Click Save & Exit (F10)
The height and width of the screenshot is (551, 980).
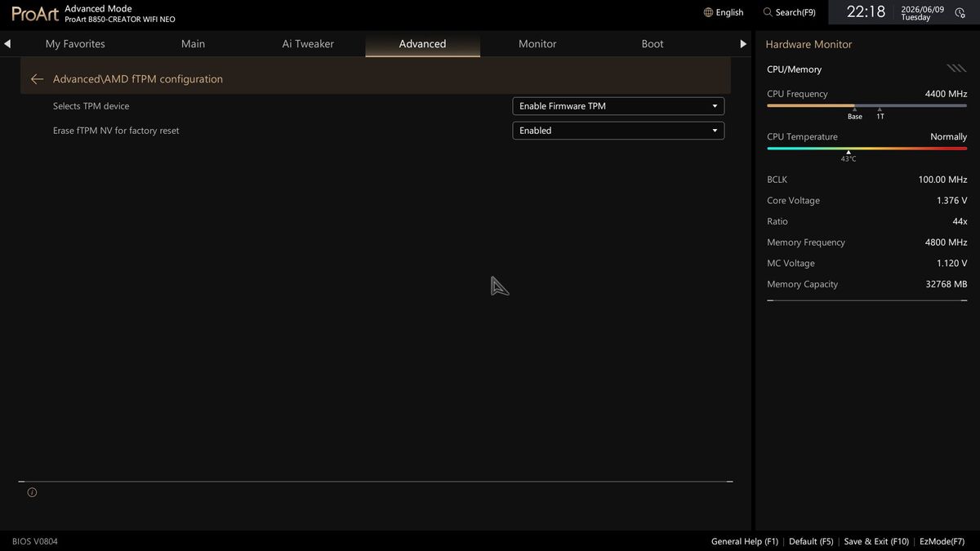coord(876,541)
